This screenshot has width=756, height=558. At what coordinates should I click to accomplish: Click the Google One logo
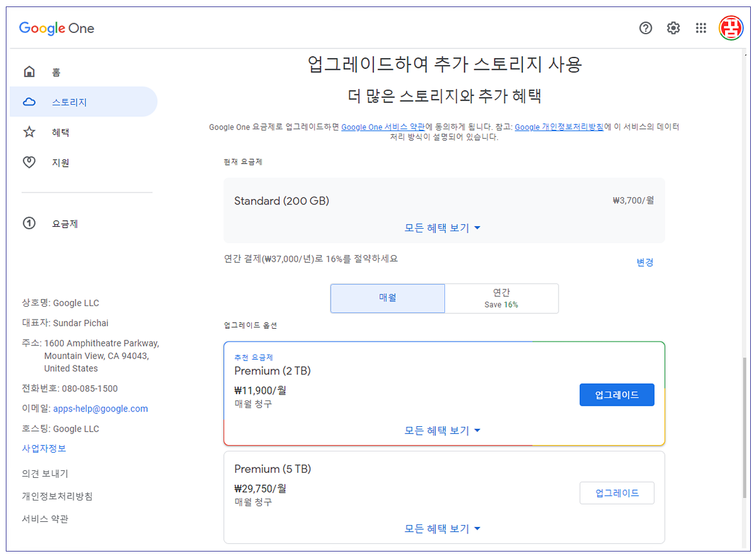click(56, 28)
